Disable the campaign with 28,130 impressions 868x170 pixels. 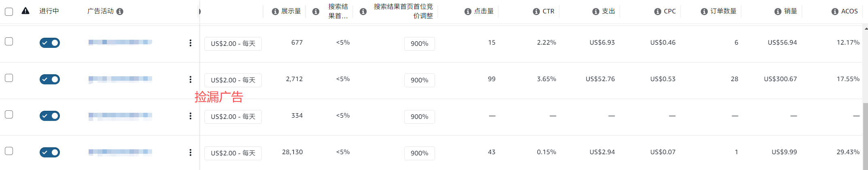point(50,152)
